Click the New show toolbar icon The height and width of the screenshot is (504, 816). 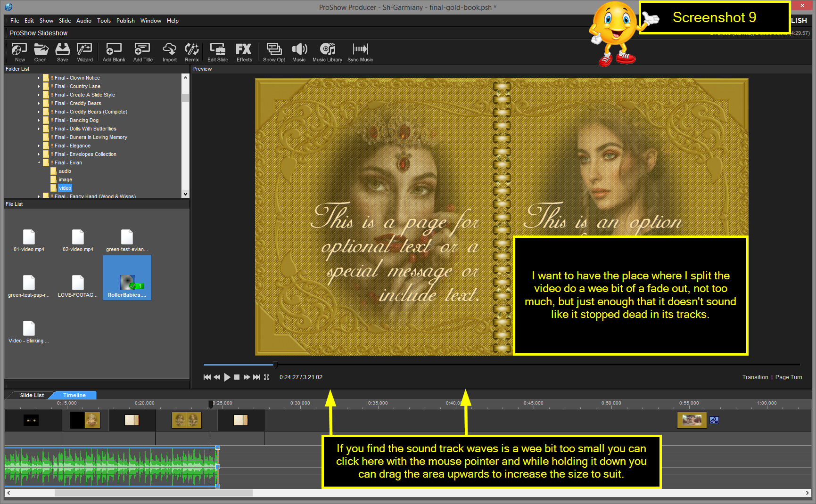point(20,52)
